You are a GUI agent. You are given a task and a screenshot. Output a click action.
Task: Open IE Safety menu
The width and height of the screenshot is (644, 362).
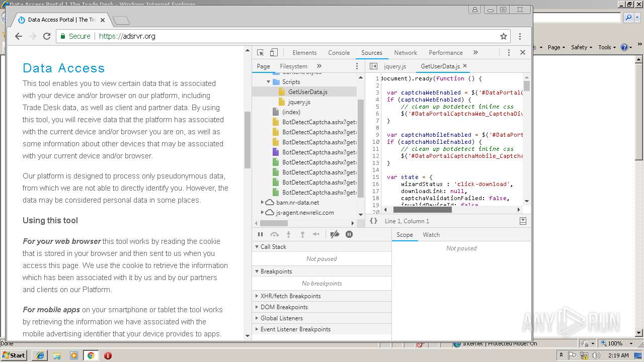point(582,47)
